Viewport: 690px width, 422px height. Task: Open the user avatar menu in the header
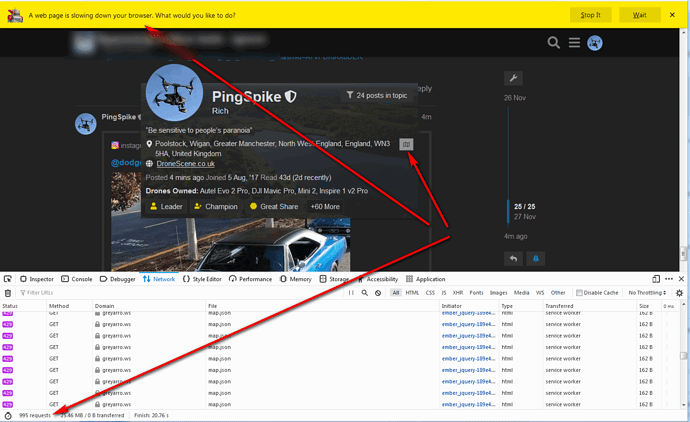tap(595, 43)
